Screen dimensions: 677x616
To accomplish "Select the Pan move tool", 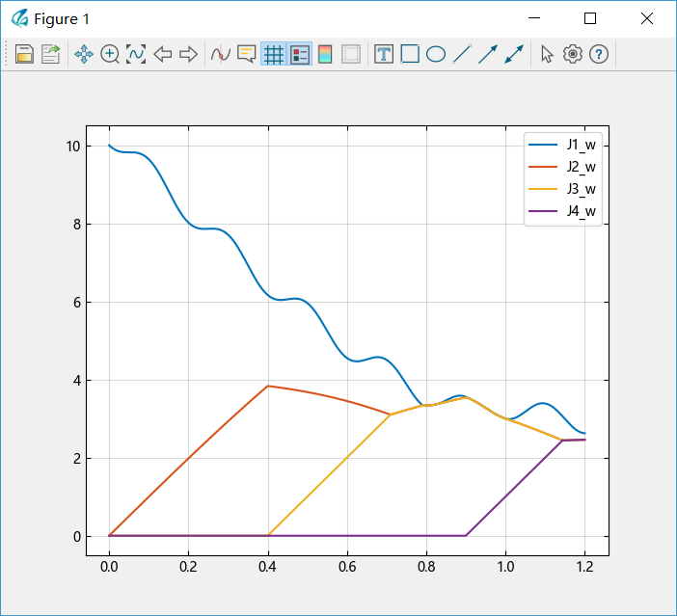I will [x=84, y=54].
